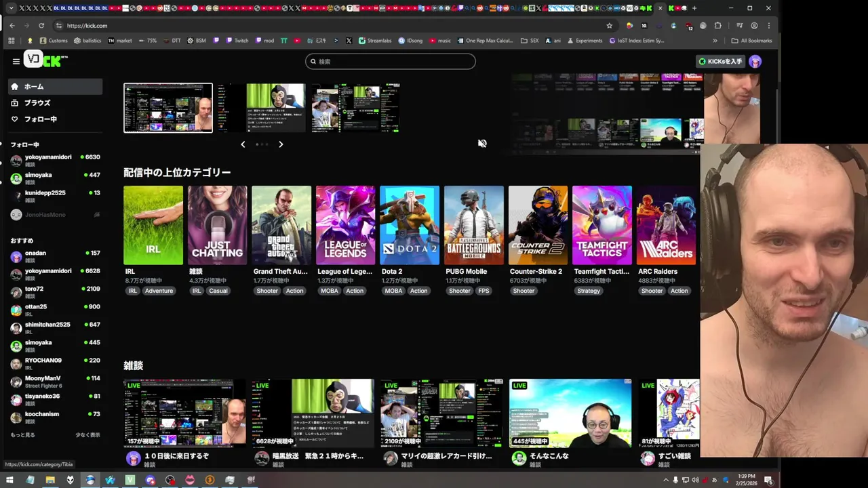Click the Strategy tag under Teamfight Tactics

click(589, 291)
